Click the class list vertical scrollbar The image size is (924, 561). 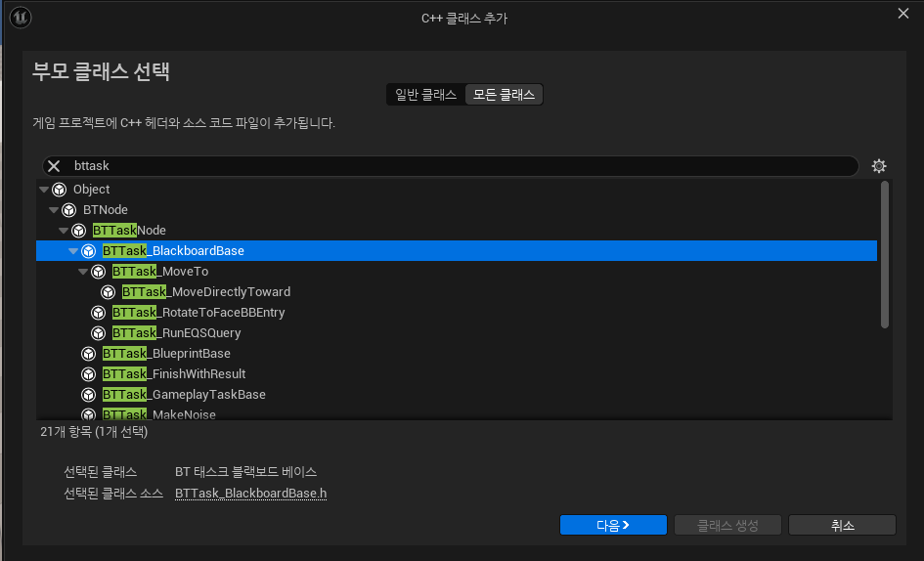885,254
